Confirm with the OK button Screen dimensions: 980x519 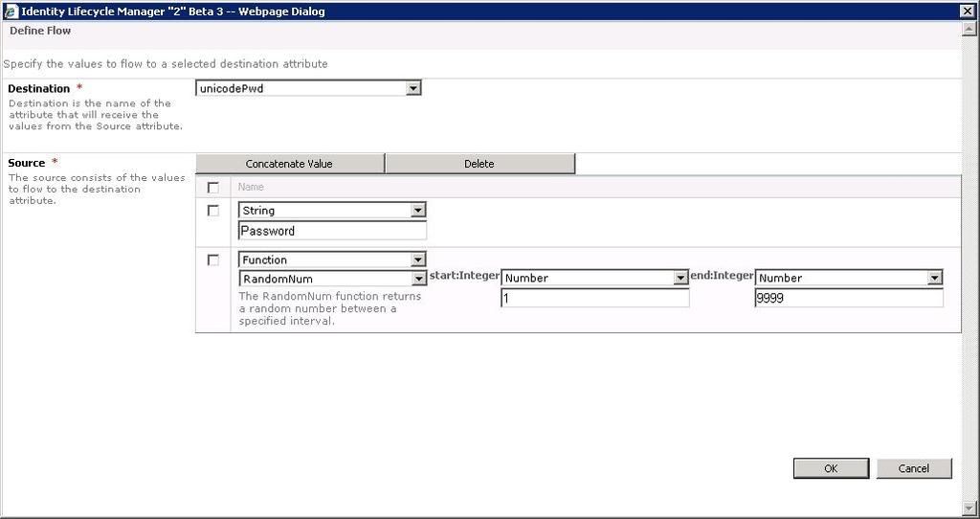[x=831, y=468]
